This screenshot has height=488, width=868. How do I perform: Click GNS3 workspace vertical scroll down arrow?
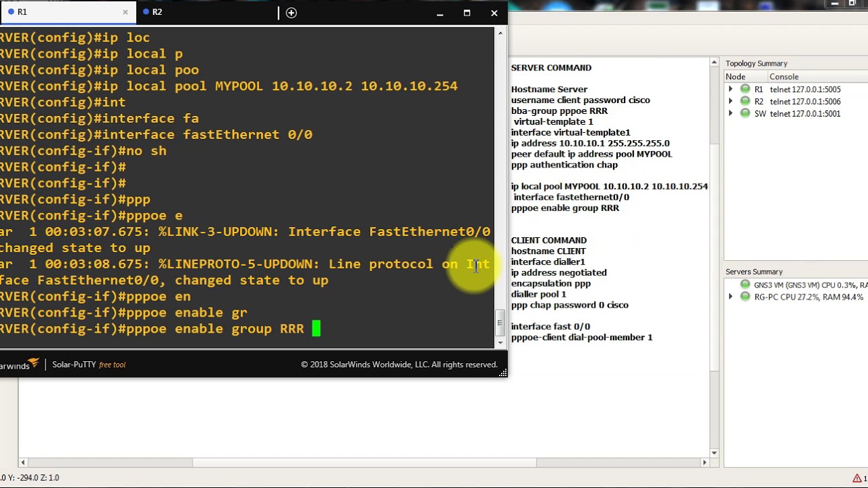point(714,453)
